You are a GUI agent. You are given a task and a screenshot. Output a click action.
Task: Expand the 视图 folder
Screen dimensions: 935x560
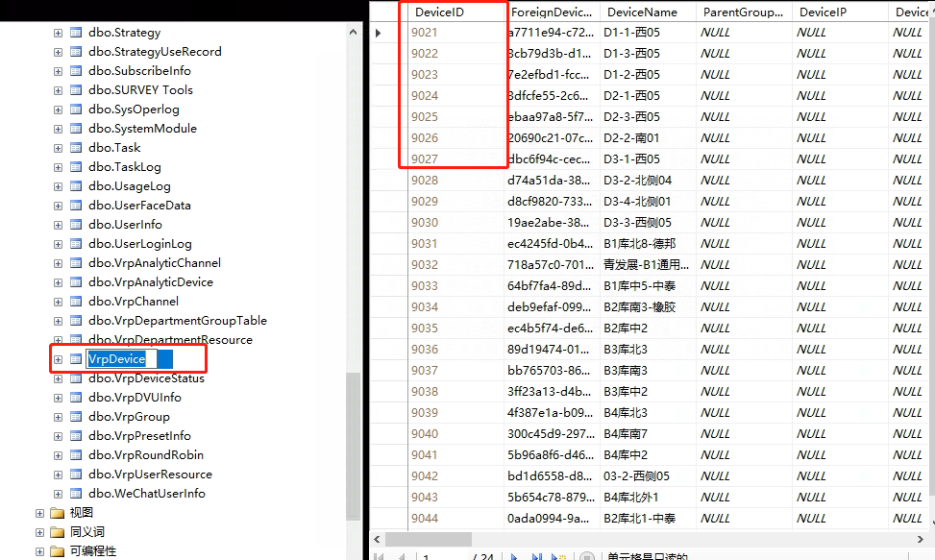[39, 513]
